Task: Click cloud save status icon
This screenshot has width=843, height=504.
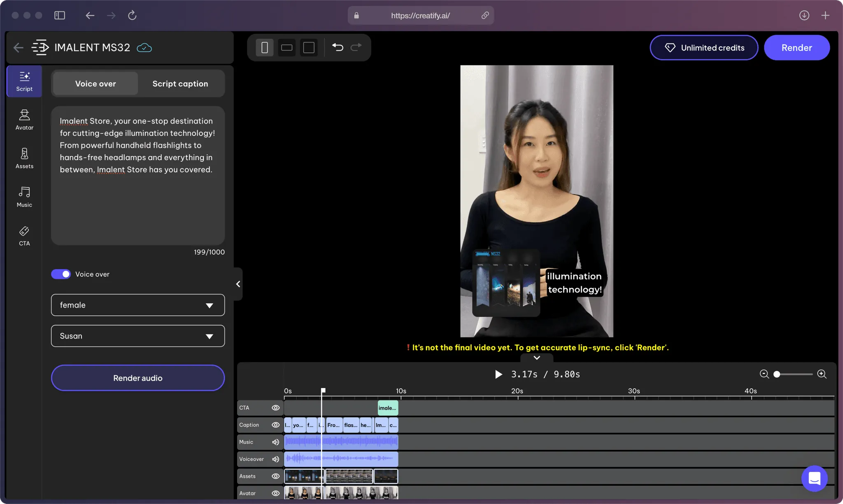Action: (144, 48)
